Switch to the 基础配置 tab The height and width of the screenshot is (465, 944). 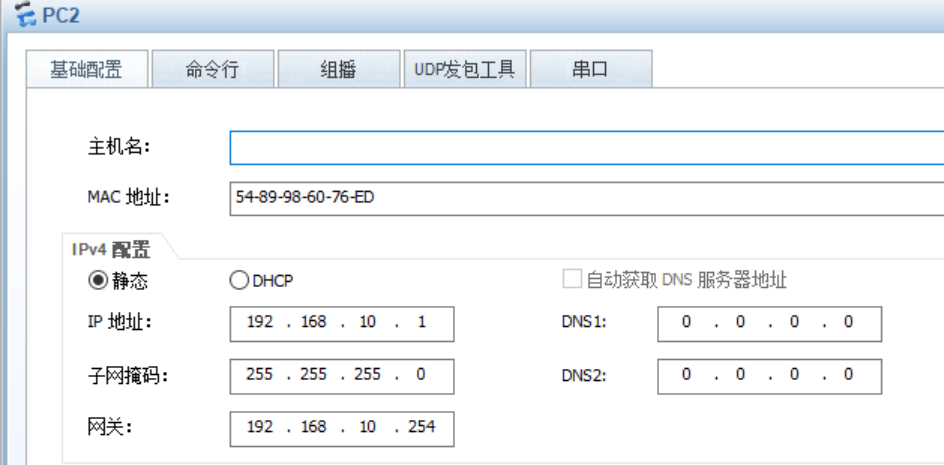(86, 70)
